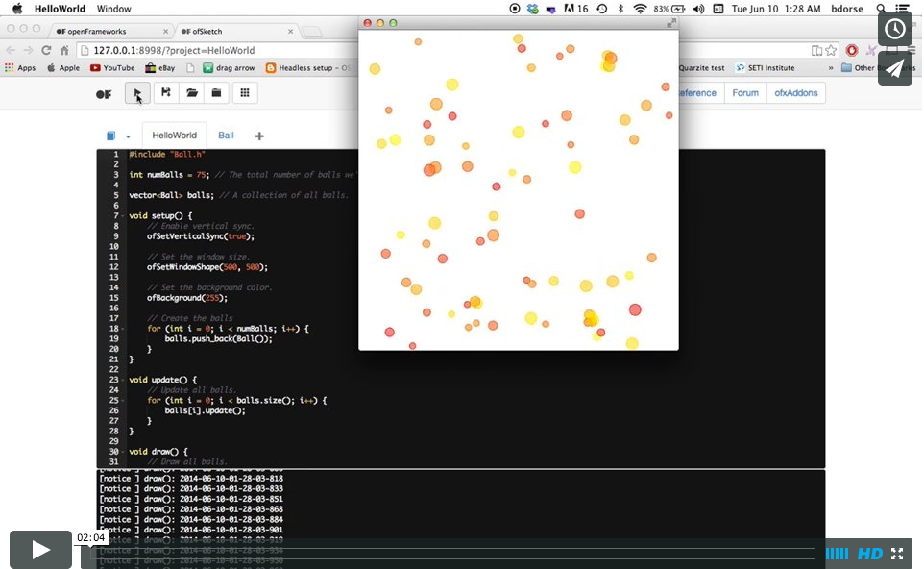Mute the video using the volume bars
924x569 pixels.
837,553
